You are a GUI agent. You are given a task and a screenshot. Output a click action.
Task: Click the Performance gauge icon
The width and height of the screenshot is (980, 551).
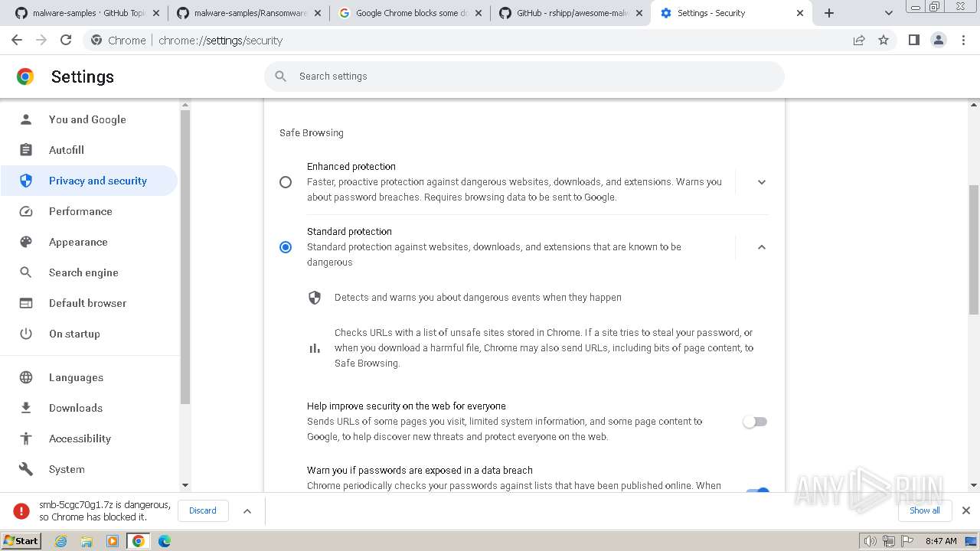pos(26,211)
